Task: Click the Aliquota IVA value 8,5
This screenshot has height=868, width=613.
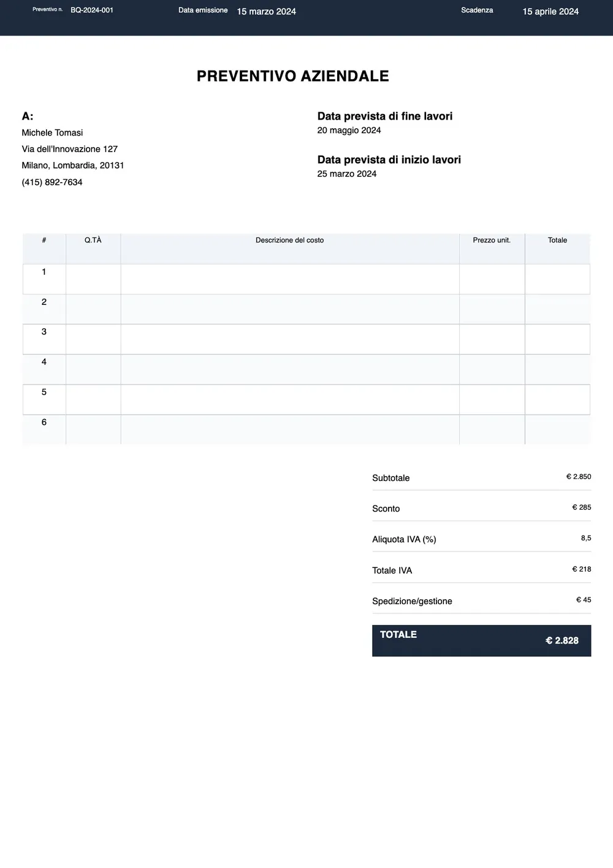Action: pos(586,538)
